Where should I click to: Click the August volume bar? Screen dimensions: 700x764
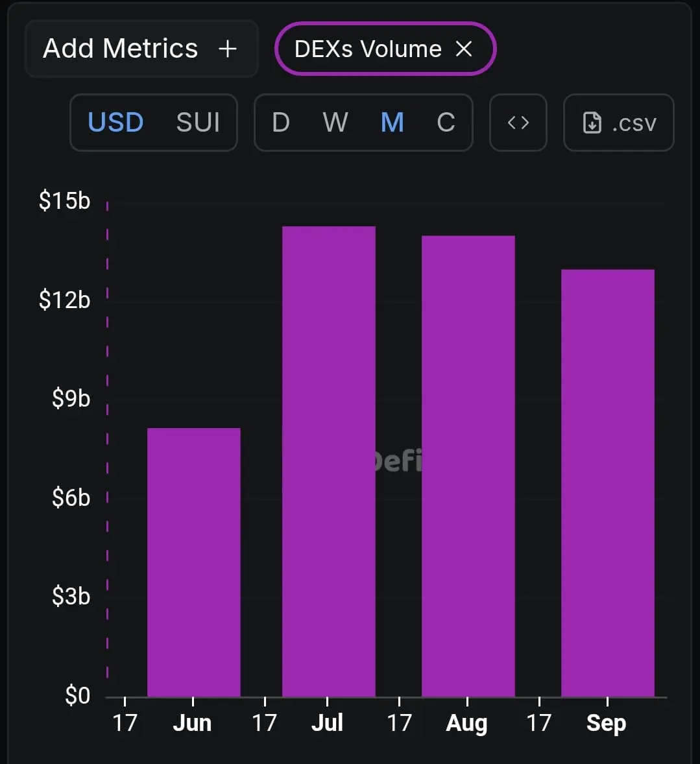click(468, 466)
